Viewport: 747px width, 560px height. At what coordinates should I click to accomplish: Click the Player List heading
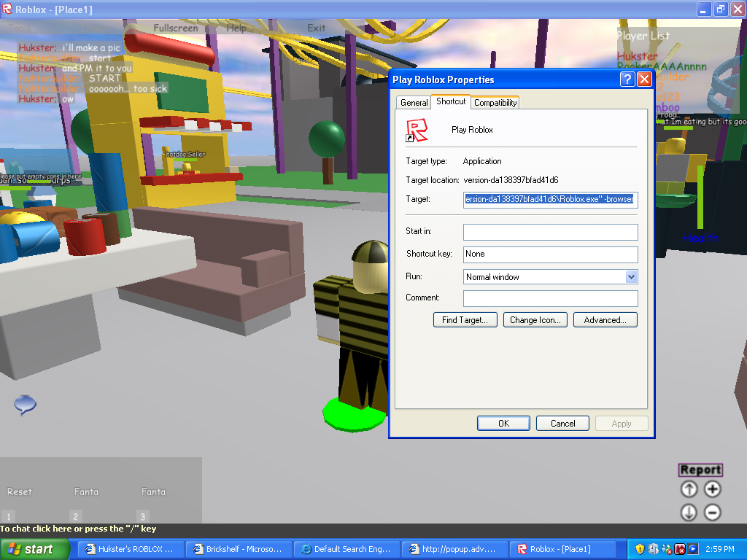[643, 36]
